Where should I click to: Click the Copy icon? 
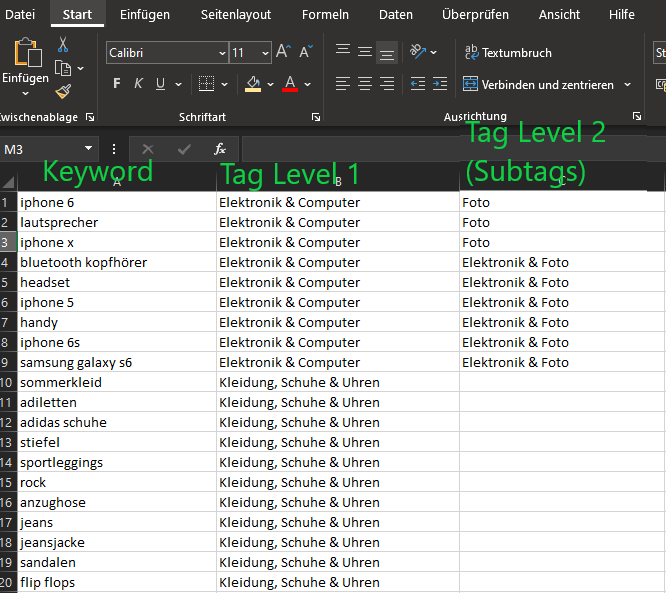pyautogui.click(x=63, y=68)
